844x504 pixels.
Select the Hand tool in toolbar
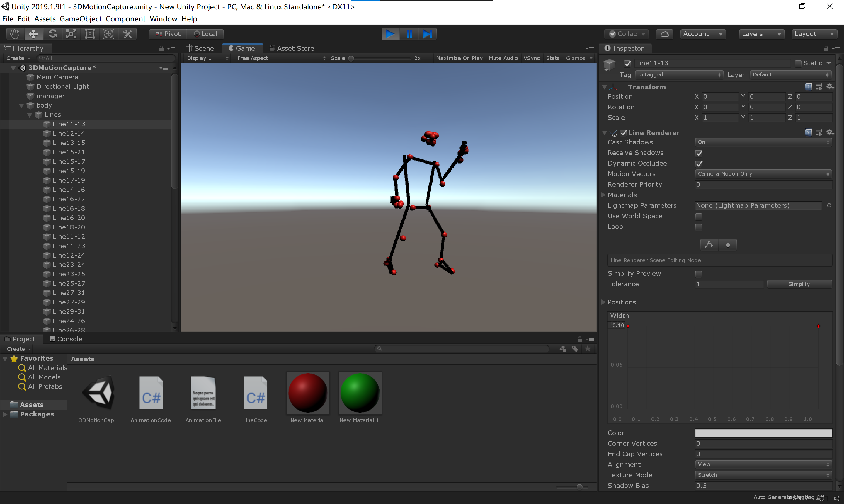(x=15, y=34)
